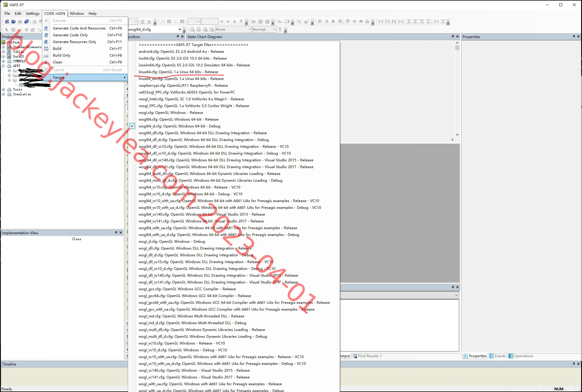Screen dimensions: 582x392
Task: Open the Help menu
Action: (92, 13)
